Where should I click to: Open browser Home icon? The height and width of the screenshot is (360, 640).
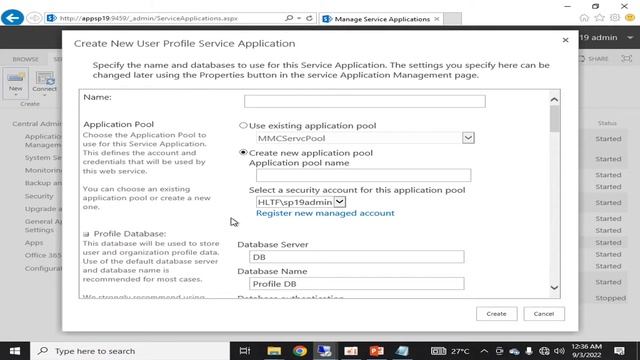point(584,17)
